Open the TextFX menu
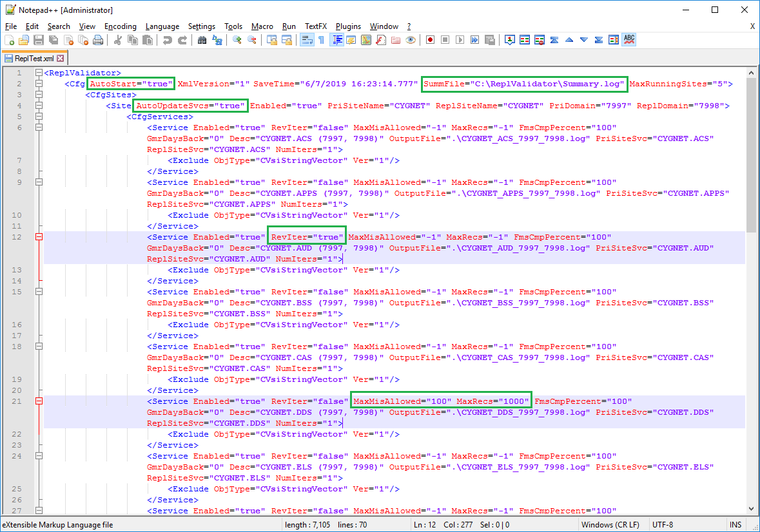 pos(315,26)
